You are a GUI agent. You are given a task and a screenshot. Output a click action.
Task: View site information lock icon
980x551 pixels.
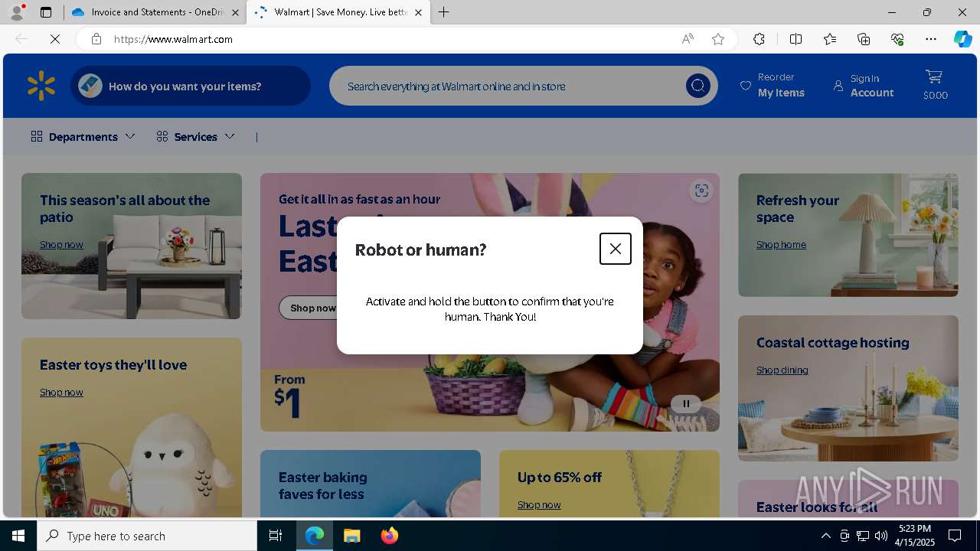96,39
